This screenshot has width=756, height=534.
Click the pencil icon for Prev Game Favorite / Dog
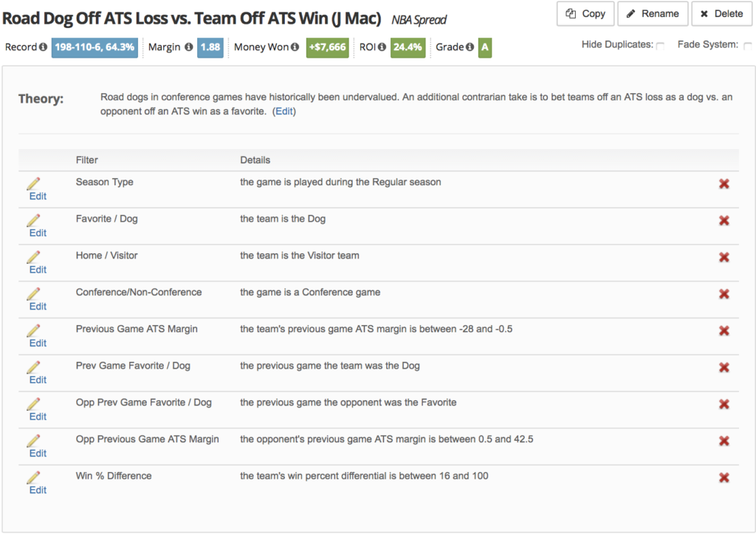[33, 366]
